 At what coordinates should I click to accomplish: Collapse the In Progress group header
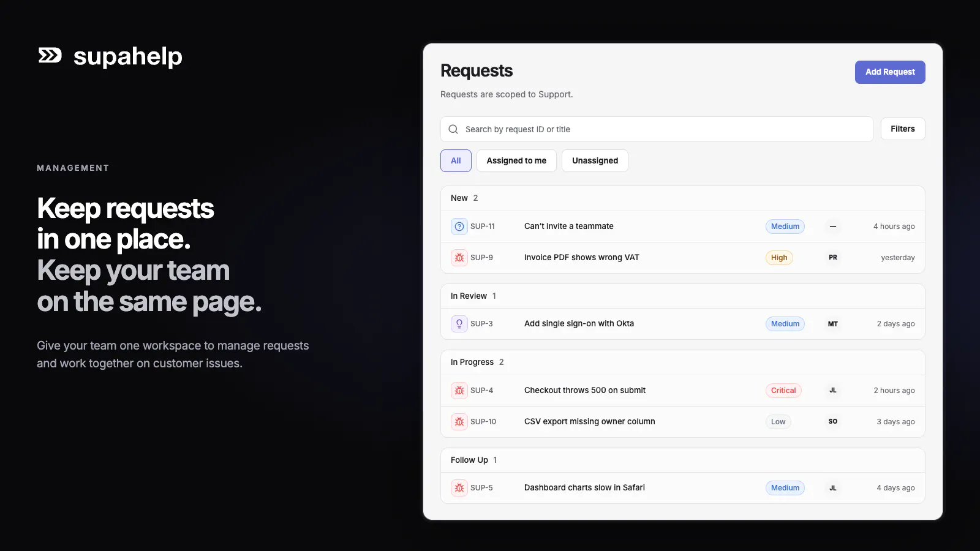pos(683,362)
